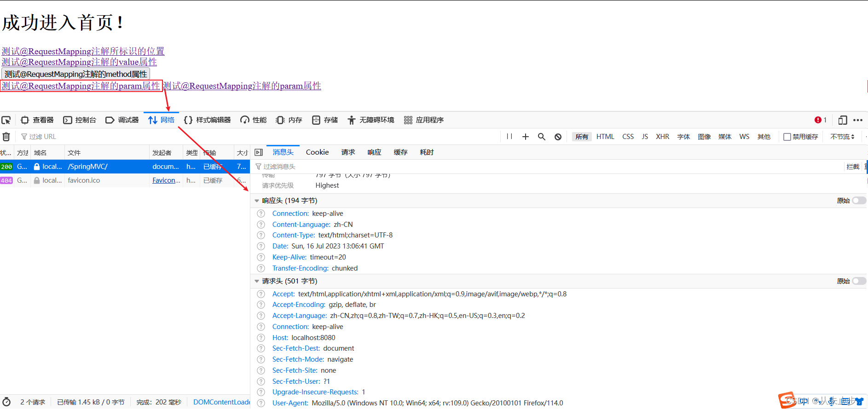Open help for Content-Language header
868x410 pixels.
[x=261, y=225]
